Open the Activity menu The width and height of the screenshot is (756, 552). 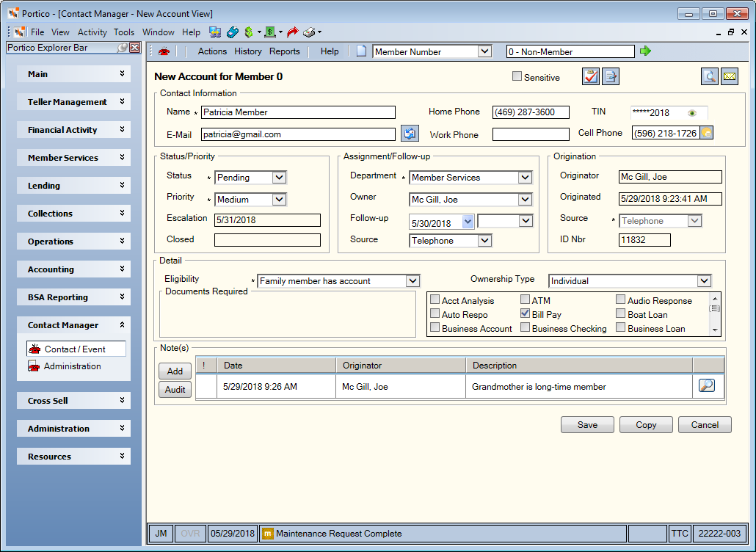(x=92, y=32)
